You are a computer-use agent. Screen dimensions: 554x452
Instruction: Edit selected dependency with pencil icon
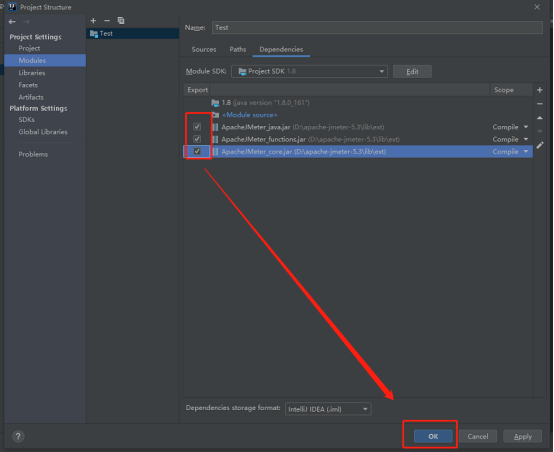(x=540, y=145)
